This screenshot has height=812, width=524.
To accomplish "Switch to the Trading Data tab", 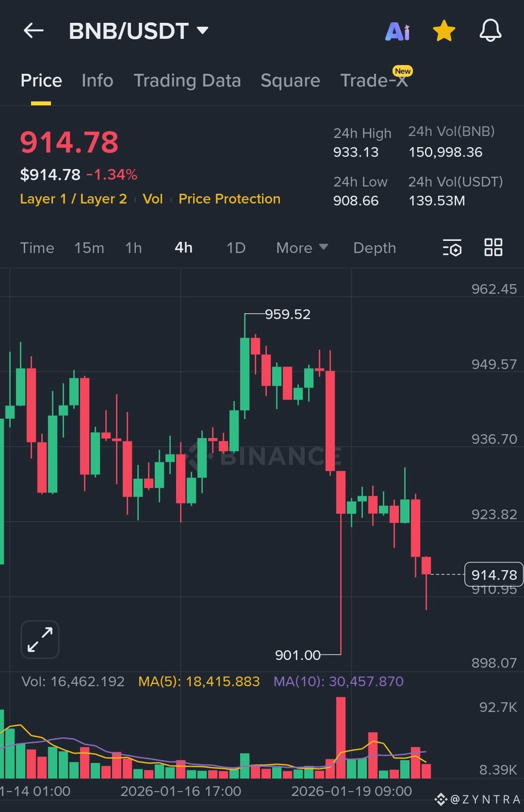I will tap(188, 80).
